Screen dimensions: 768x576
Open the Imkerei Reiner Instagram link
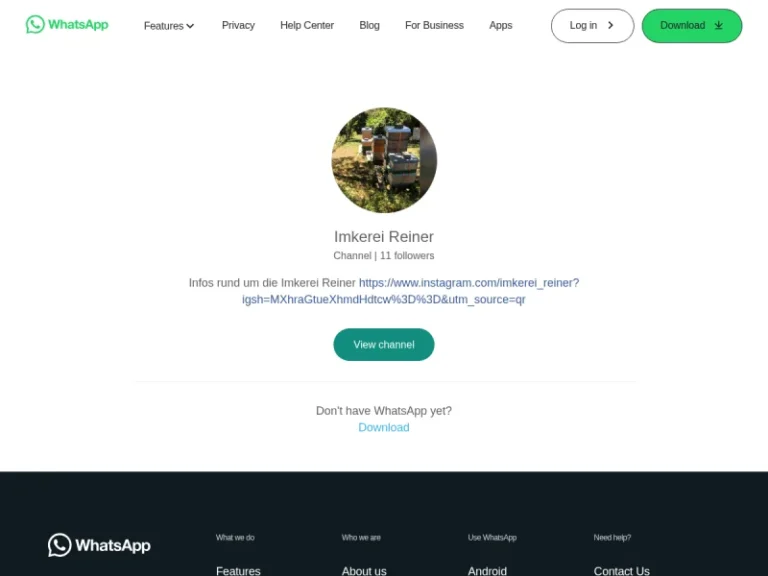[x=410, y=291]
